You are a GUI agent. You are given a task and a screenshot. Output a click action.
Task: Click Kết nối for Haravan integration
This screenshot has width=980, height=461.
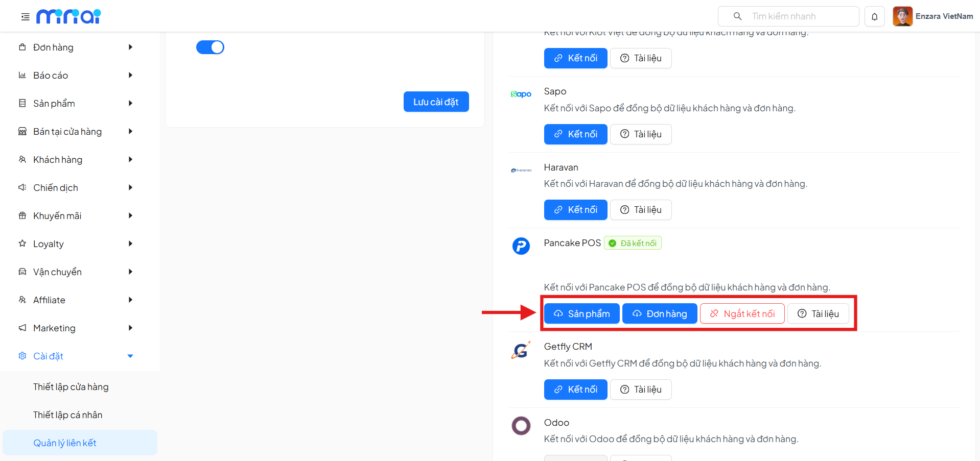tap(575, 209)
